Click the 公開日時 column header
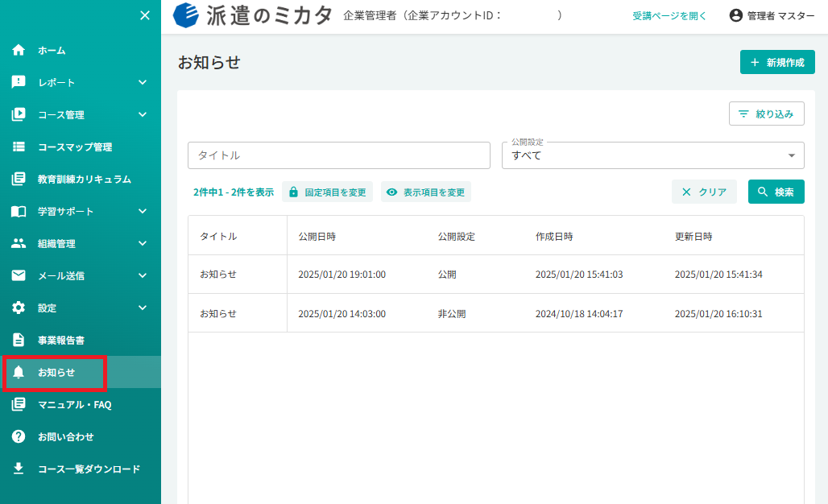Screen dimensions: 828x504 pyautogui.click(x=317, y=237)
